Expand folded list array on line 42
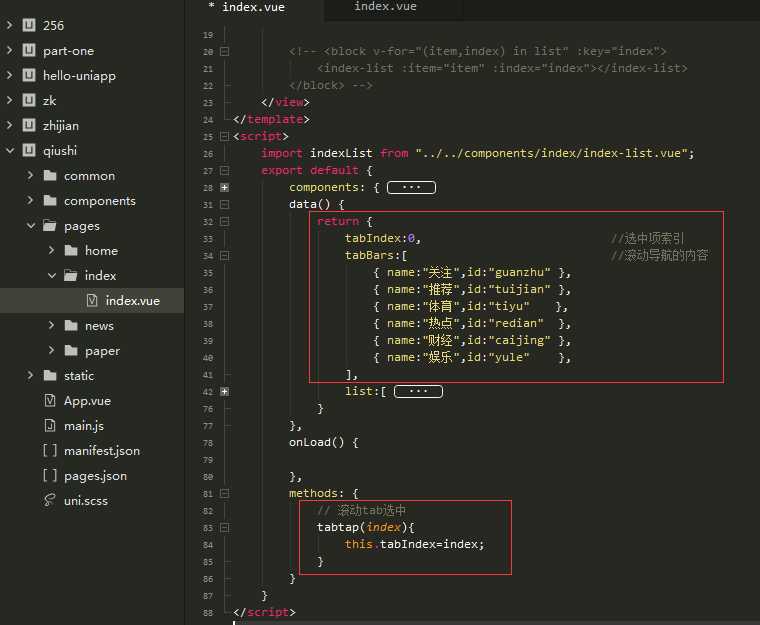 [224, 392]
